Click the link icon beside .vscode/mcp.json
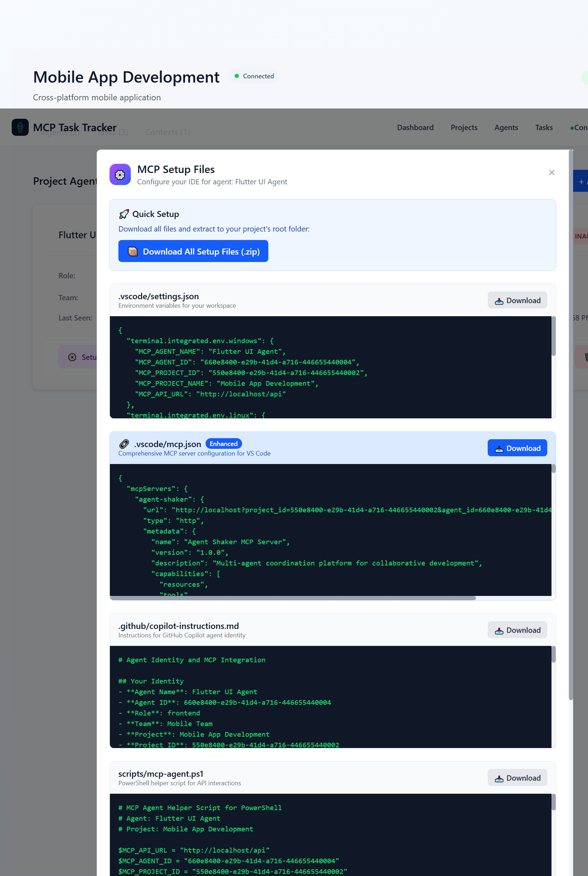Image resolution: width=588 pixels, height=876 pixels. (x=124, y=444)
